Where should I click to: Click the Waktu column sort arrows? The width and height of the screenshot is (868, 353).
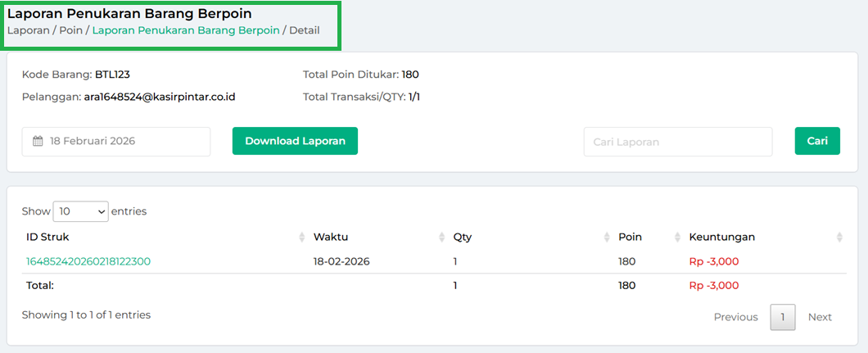(x=442, y=238)
